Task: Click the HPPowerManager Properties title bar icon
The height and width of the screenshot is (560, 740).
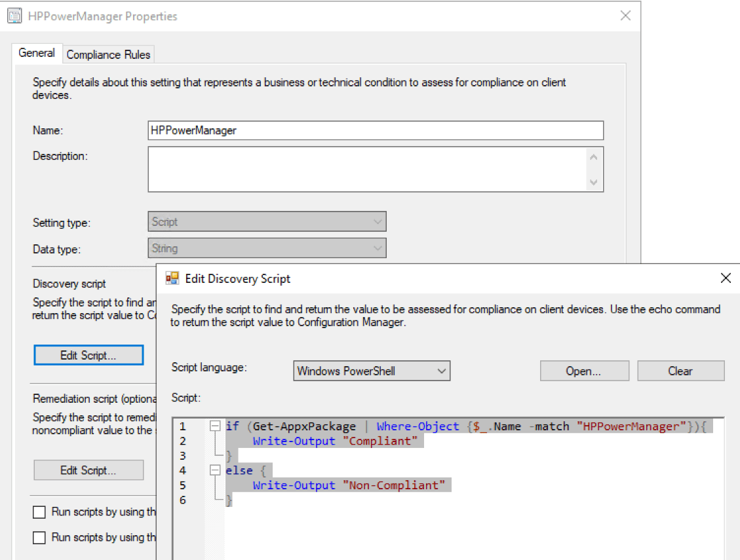Action: pos(14,15)
